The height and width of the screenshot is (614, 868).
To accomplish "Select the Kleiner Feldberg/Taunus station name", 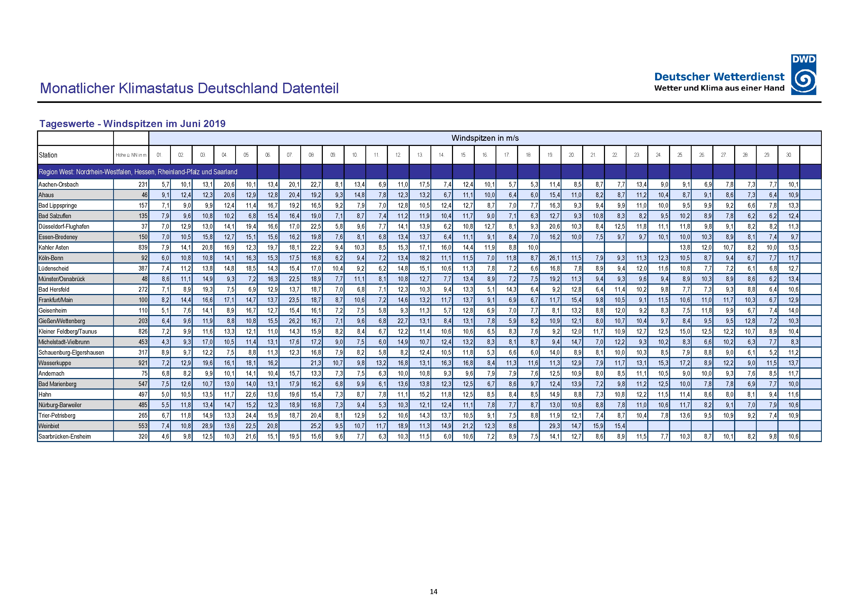I will coord(68,332).
